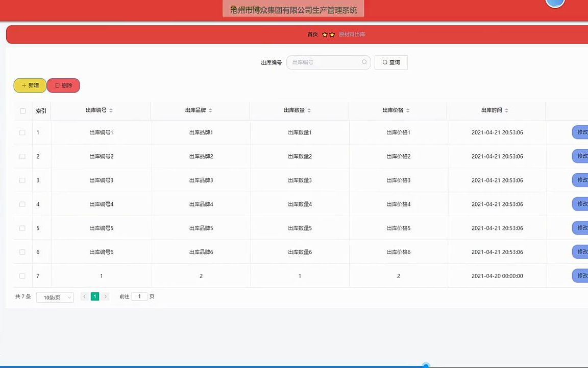
Task: Open the 首页 breadcrumb item
Action: tap(312, 34)
